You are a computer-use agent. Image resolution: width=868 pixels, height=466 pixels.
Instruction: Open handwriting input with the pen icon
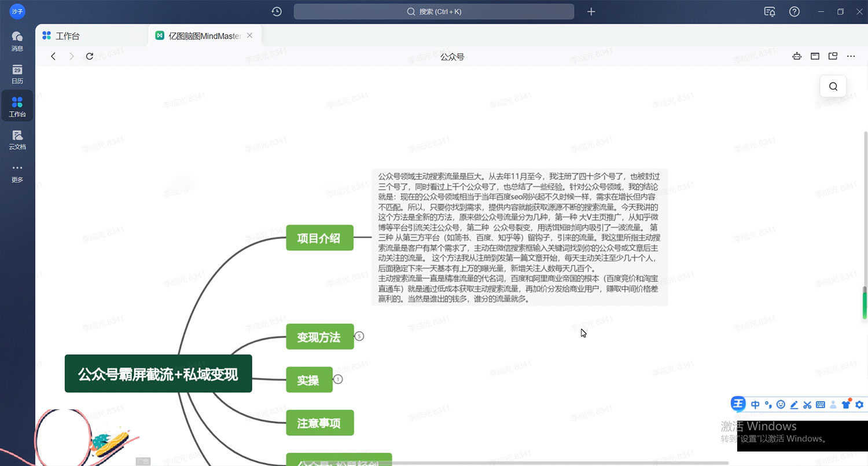pos(794,404)
